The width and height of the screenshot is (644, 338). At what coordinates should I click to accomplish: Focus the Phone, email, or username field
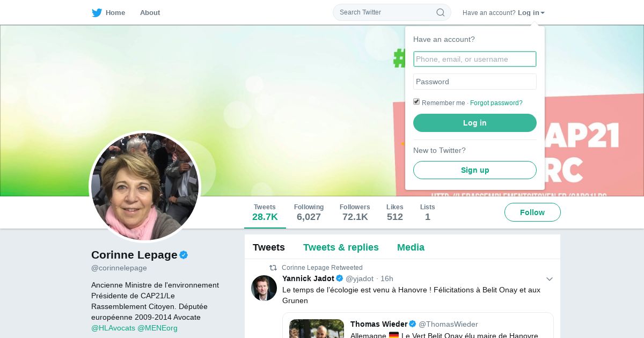click(x=475, y=59)
